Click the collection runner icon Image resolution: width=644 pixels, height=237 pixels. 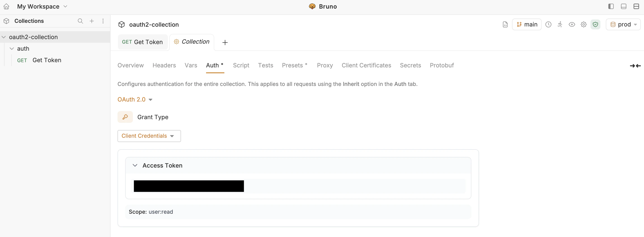(x=560, y=24)
